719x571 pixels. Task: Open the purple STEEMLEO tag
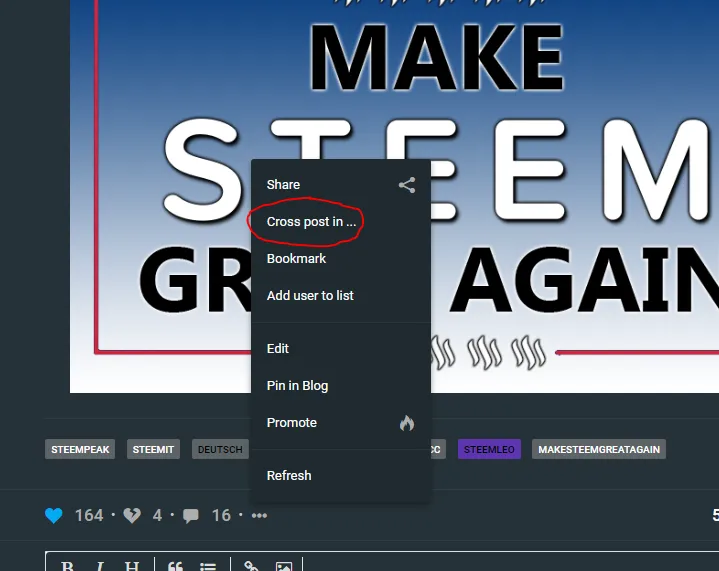pos(489,449)
